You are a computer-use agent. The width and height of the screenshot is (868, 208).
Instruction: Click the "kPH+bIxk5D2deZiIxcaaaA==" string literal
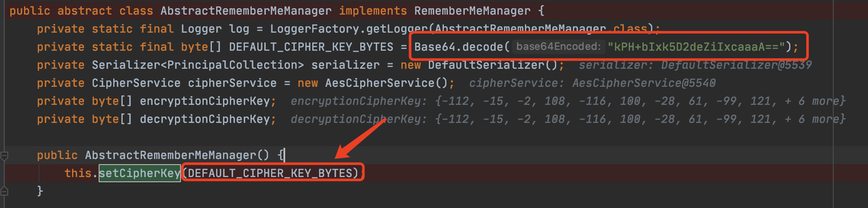(x=696, y=47)
